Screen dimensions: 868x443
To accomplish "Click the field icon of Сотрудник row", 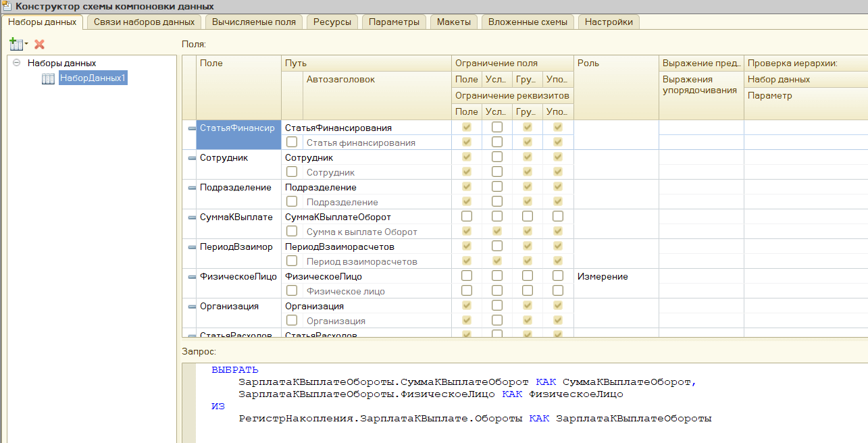I will pyautogui.click(x=192, y=157).
